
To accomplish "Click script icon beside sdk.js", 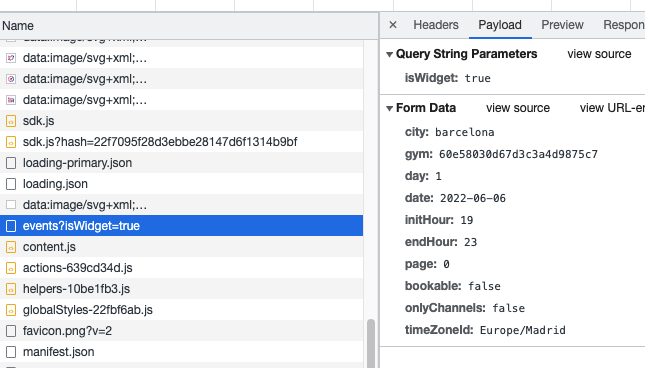I will [x=11, y=121].
